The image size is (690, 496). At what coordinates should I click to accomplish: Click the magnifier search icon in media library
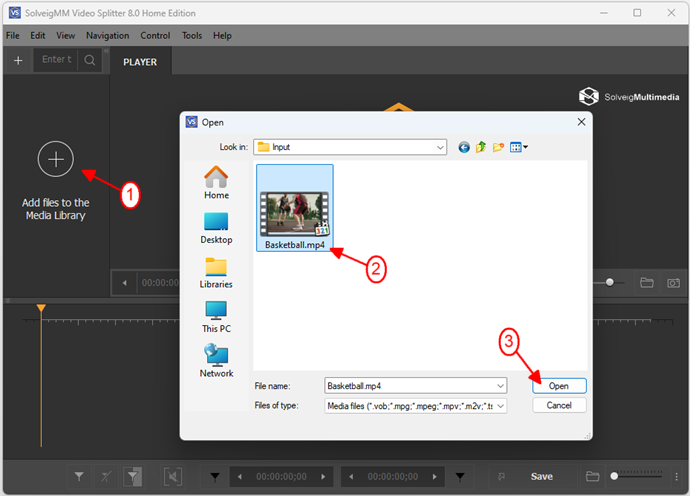pyautogui.click(x=90, y=60)
